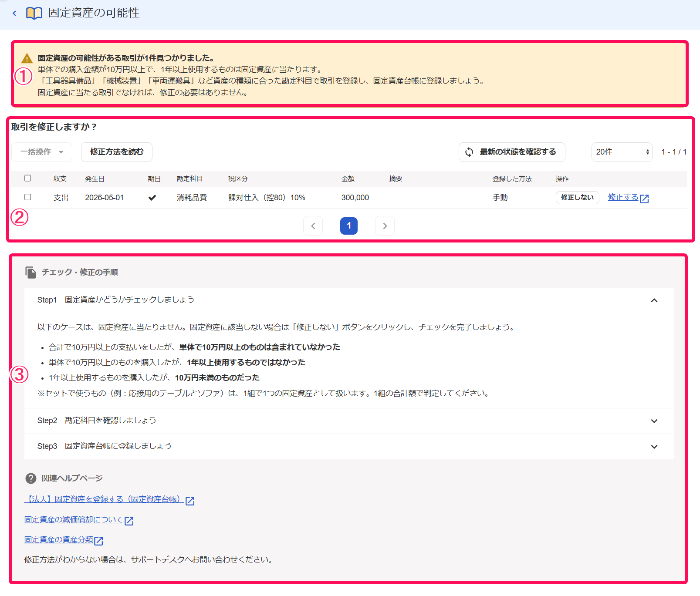The width and height of the screenshot is (700, 596).
Task: Click the 金額 column header
Action: click(x=348, y=179)
